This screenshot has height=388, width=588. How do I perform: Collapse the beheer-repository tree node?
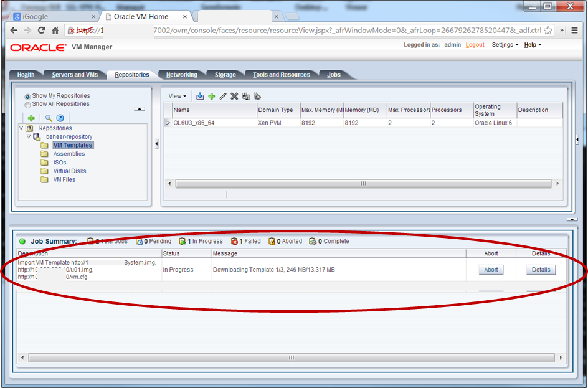[x=29, y=136]
